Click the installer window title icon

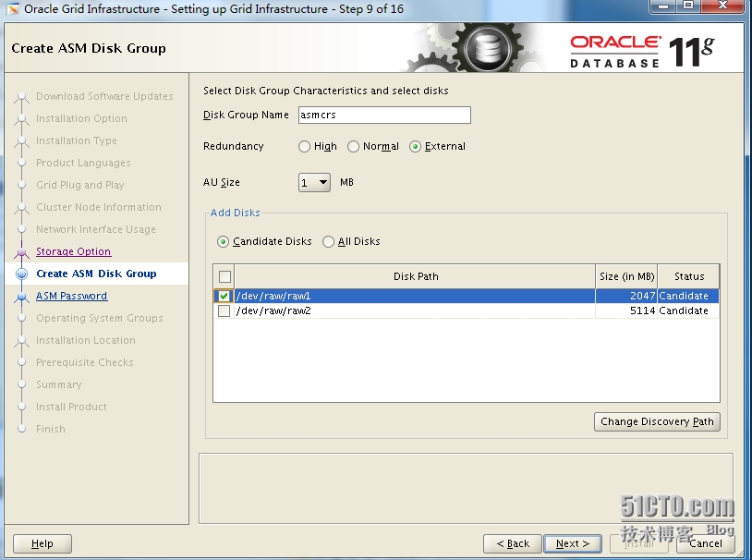(x=12, y=8)
